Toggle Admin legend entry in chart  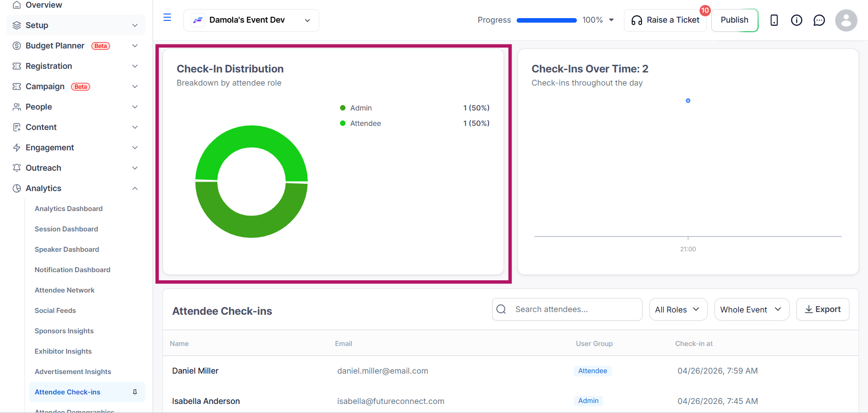click(x=356, y=108)
